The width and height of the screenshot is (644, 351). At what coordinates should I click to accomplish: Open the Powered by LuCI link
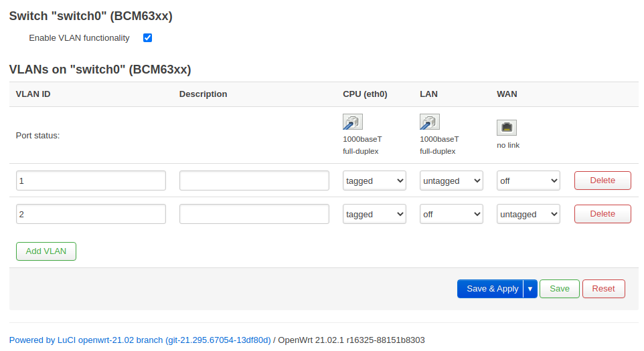point(140,340)
